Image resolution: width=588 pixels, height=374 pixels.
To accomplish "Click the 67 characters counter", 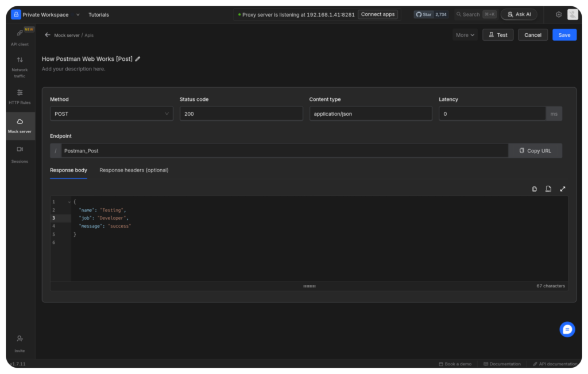I will (550, 286).
